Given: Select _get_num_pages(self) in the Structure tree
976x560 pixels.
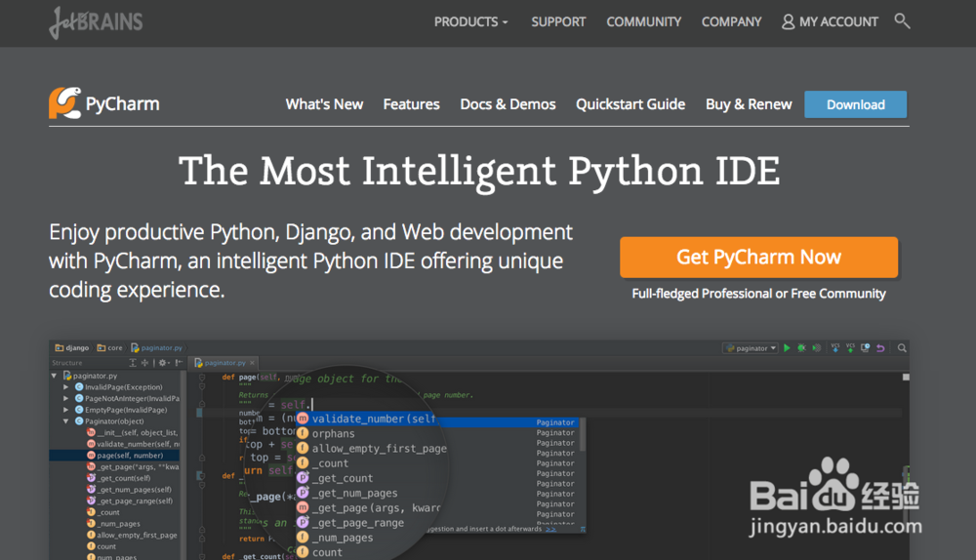Looking at the screenshot, I should point(130,490).
